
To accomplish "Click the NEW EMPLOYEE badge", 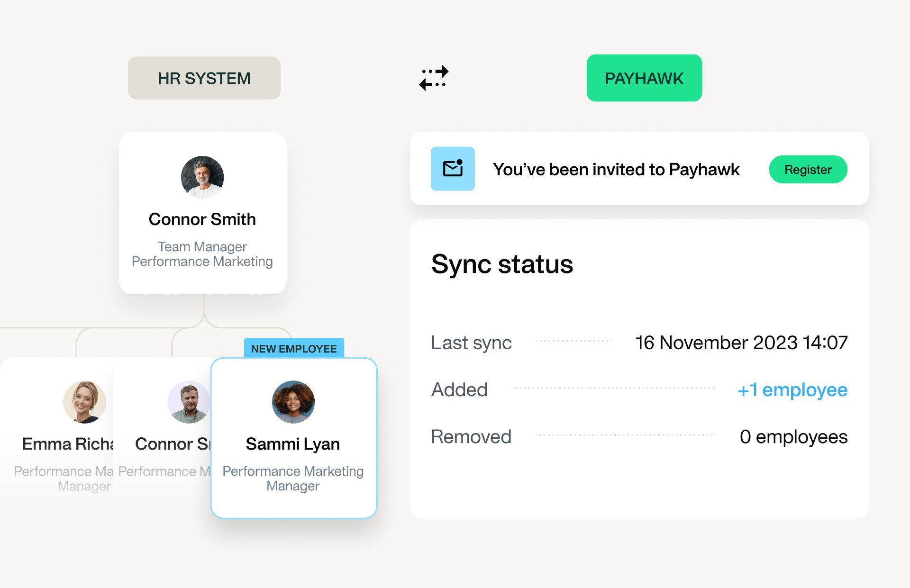I will 294,348.
